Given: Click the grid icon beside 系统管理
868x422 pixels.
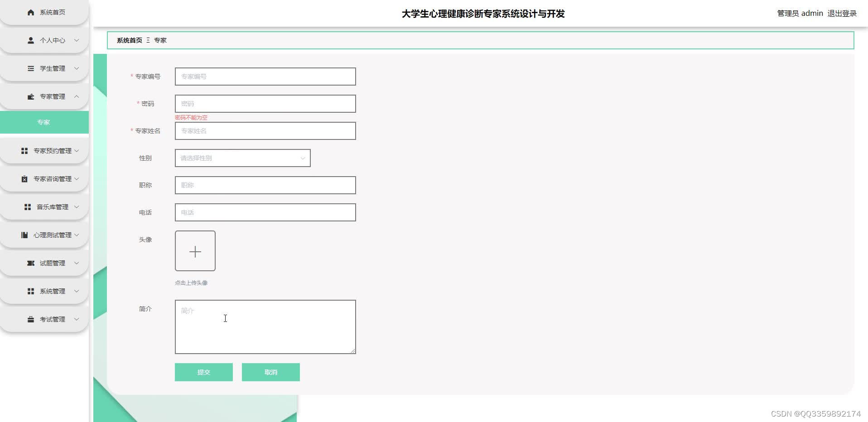Looking at the screenshot, I should click(31, 291).
